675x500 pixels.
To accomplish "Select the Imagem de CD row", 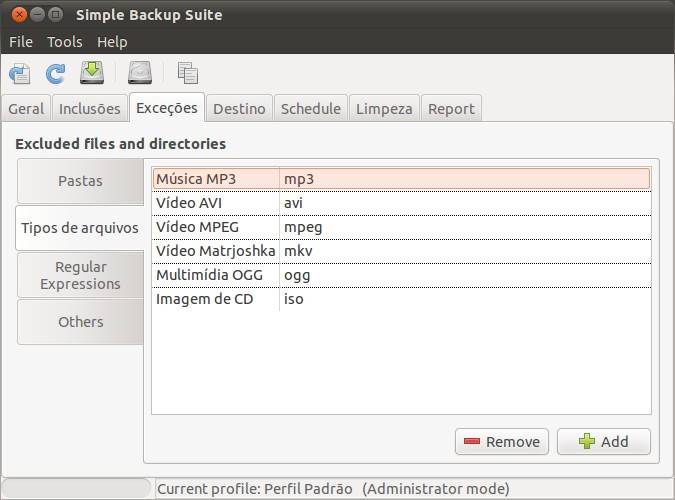I will 401,299.
